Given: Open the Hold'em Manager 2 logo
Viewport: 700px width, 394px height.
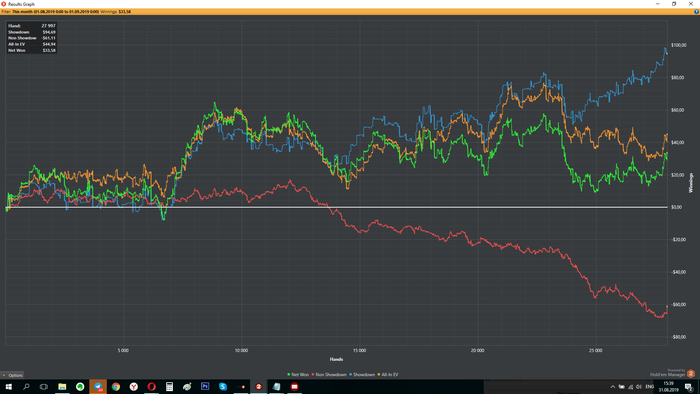Looking at the screenshot, I should [x=691, y=373].
